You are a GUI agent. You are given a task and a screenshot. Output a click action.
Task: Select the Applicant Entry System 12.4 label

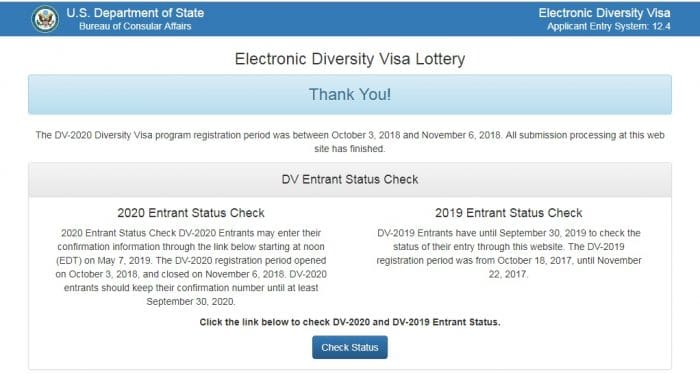pos(609,26)
